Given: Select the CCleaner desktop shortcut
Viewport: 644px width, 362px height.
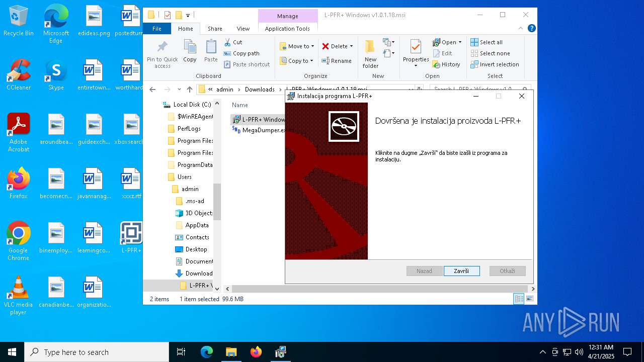Looking at the screenshot, I should tap(19, 74).
